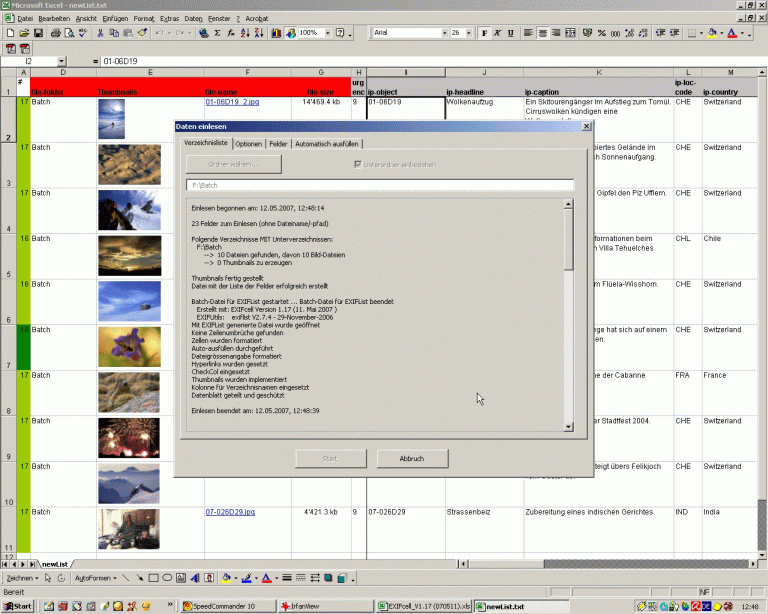Open the AutoFormen dropdown

click(x=96, y=578)
